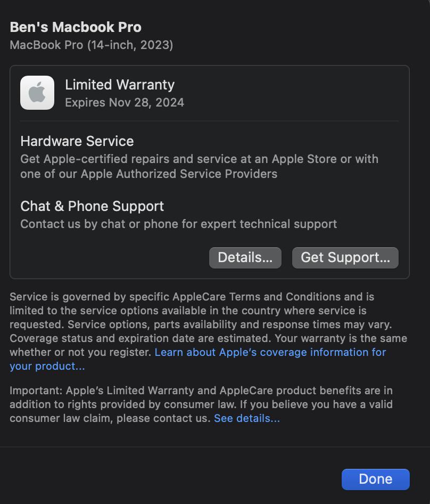This screenshot has width=430, height=504.
Task: Click the Apple logo warranty icon
Action: 37,93
